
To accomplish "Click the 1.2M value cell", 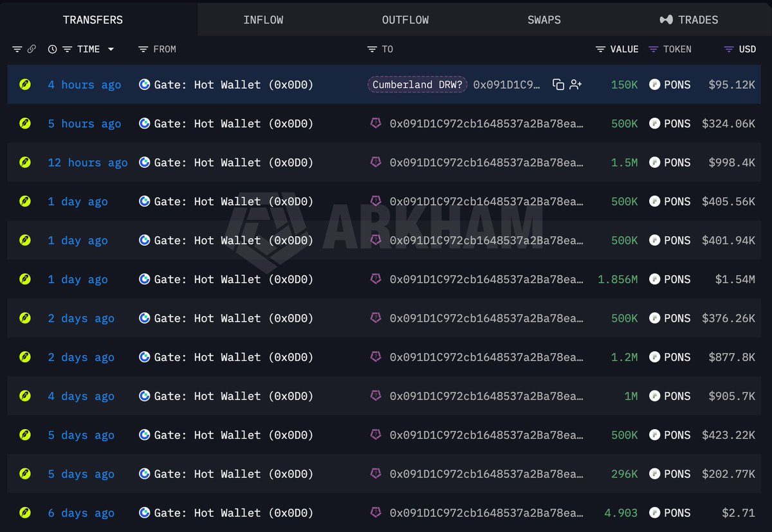I will pos(625,357).
